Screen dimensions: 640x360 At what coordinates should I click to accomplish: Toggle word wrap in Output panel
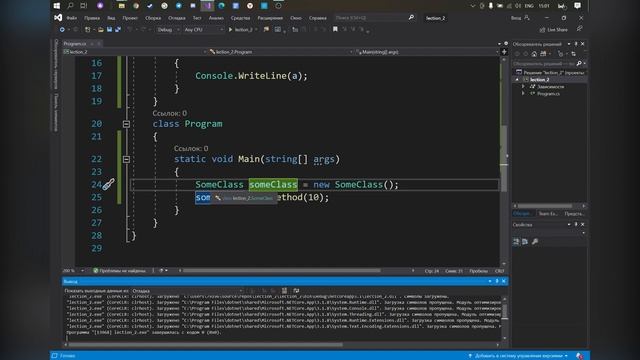(296, 291)
